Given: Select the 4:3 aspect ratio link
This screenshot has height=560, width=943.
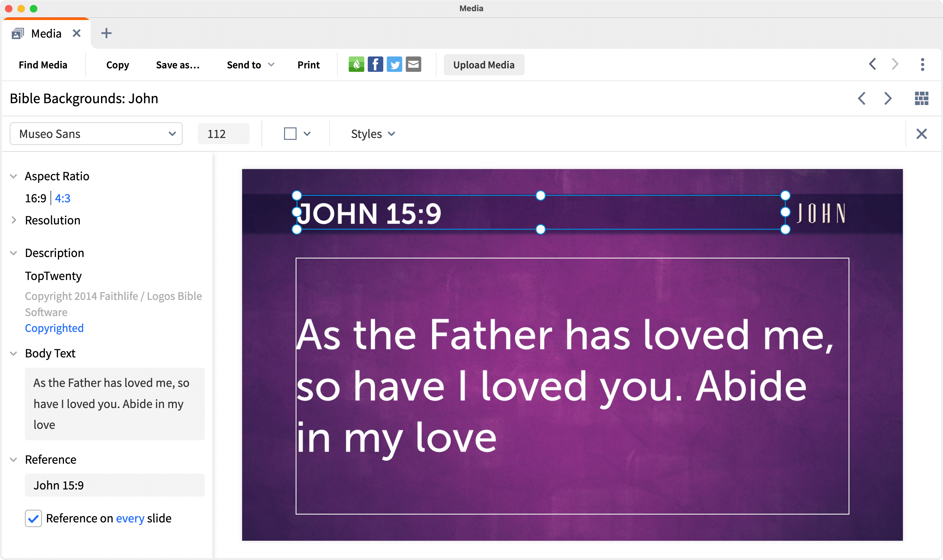Looking at the screenshot, I should tap(63, 198).
